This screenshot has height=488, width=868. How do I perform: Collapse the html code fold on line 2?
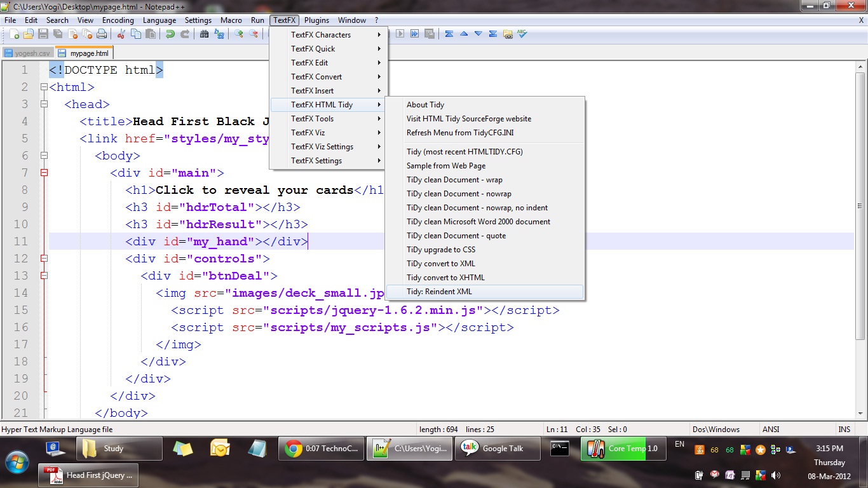pyautogui.click(x=43, y=87)
